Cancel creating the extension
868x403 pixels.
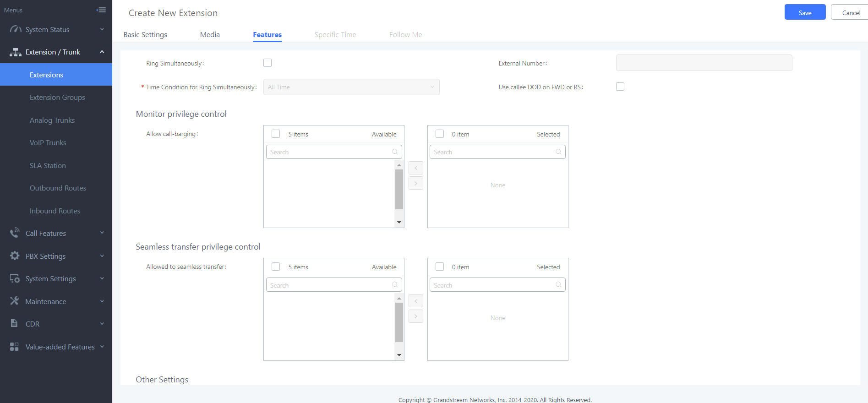click(851, 12)
